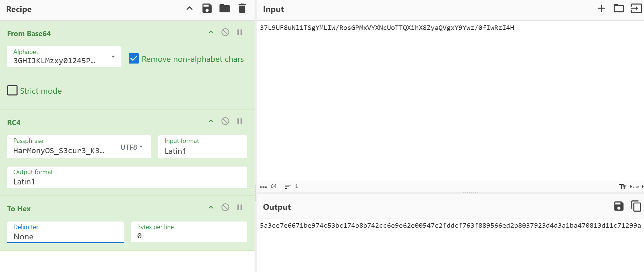Set breakpoint on RC4 operation
The width and height of the screenshot is (644, 272).
click(x=240, y=121)
